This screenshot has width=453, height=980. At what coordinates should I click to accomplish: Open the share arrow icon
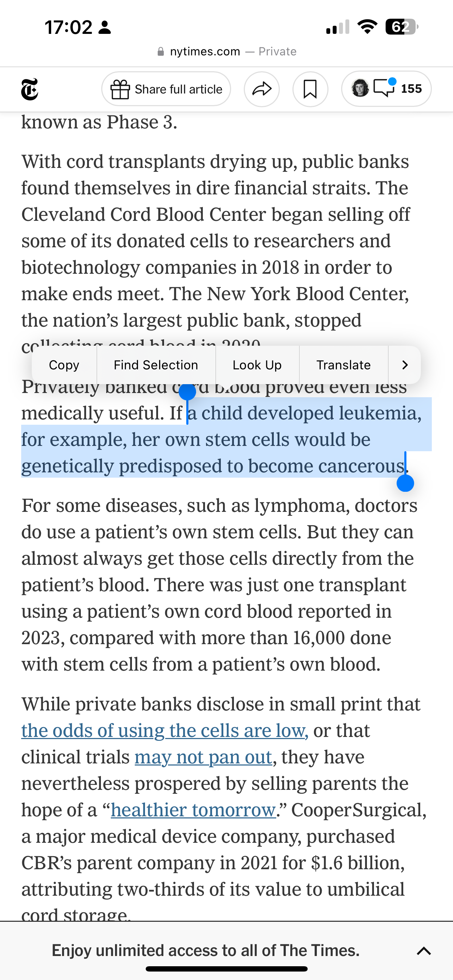point(262,89)
